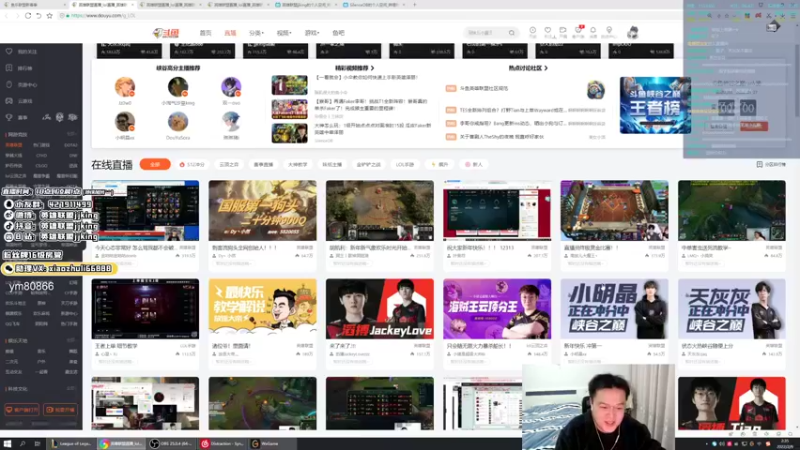Open the notification bell icon
Viewport: 800px width, 450px height.
tap(593, 32)
